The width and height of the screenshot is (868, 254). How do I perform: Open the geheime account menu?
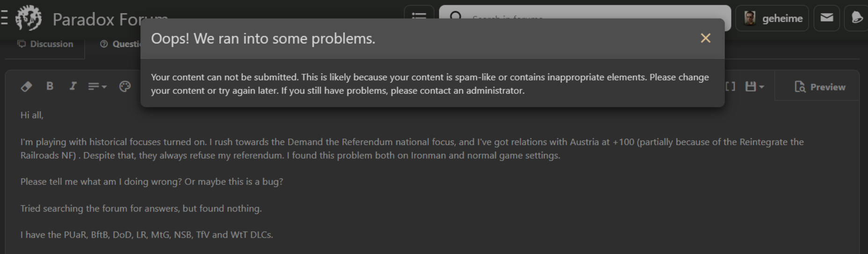coord(781,18)
